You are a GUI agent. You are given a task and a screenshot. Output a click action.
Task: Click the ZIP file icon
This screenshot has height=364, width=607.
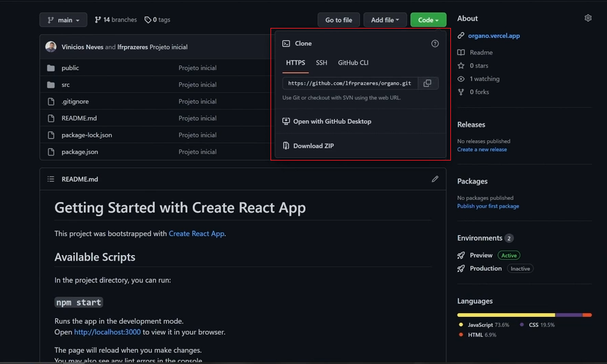pyautogui.click(x=286, y=146)
